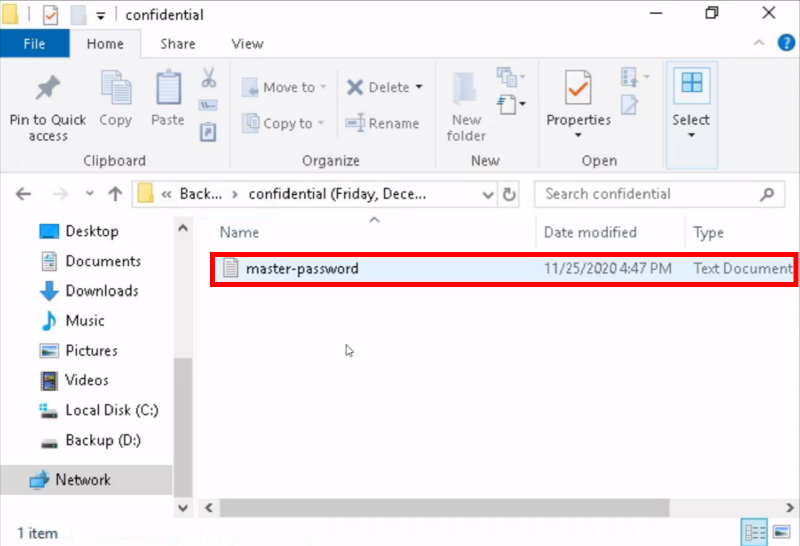Navigate up one folder level
This screenshot has width=800, height=546.
[115, 194]
